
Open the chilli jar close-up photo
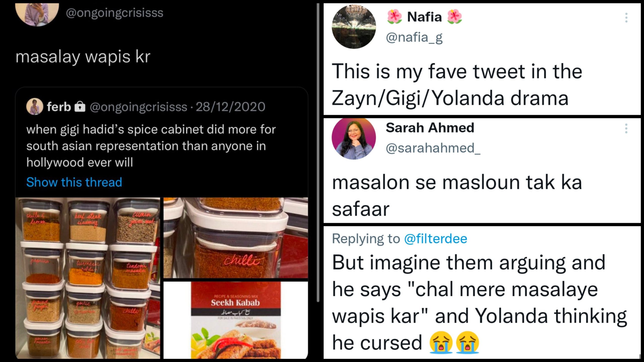pos(235,238)
